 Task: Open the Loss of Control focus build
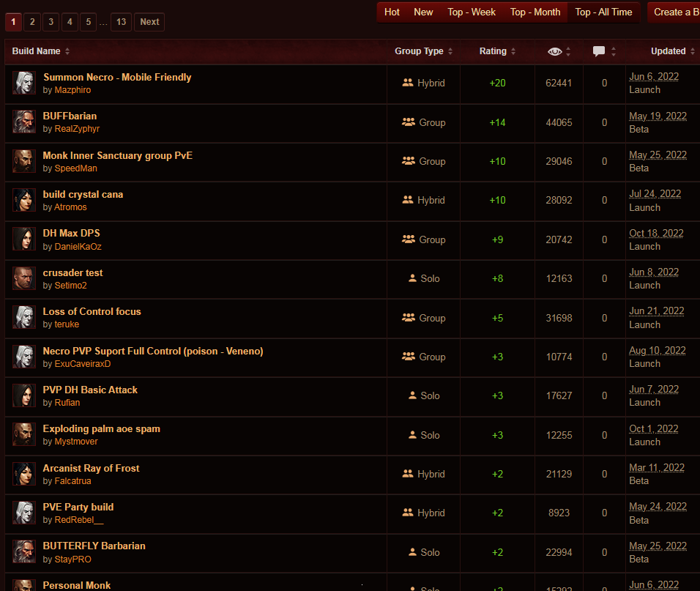tap(92, 311)
